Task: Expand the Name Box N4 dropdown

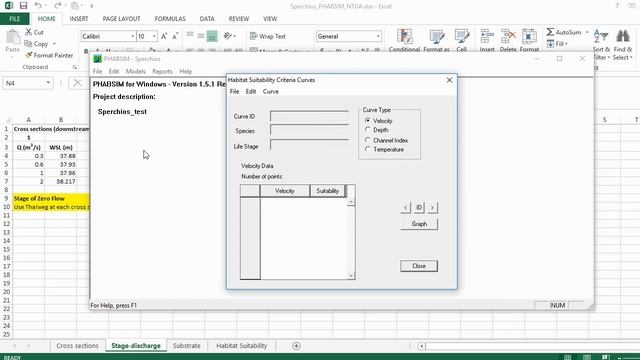Action: point(48,83)
